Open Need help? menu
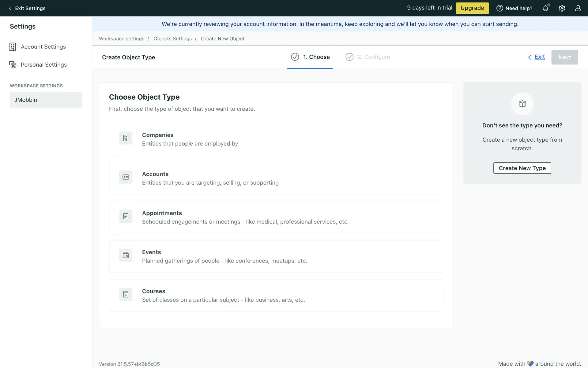Screen dimensions: 588x368 [514, 8]
